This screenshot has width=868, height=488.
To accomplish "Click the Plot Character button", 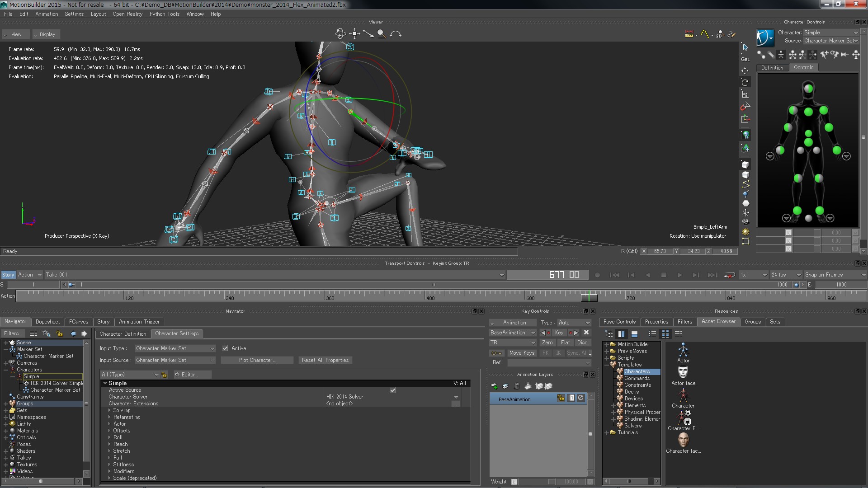I will tap(257, 360).
